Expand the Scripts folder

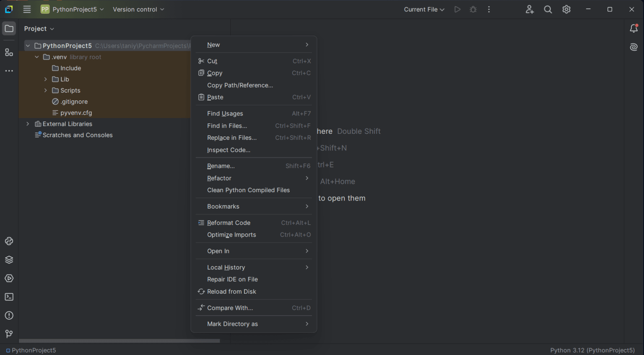pos(46,90)
